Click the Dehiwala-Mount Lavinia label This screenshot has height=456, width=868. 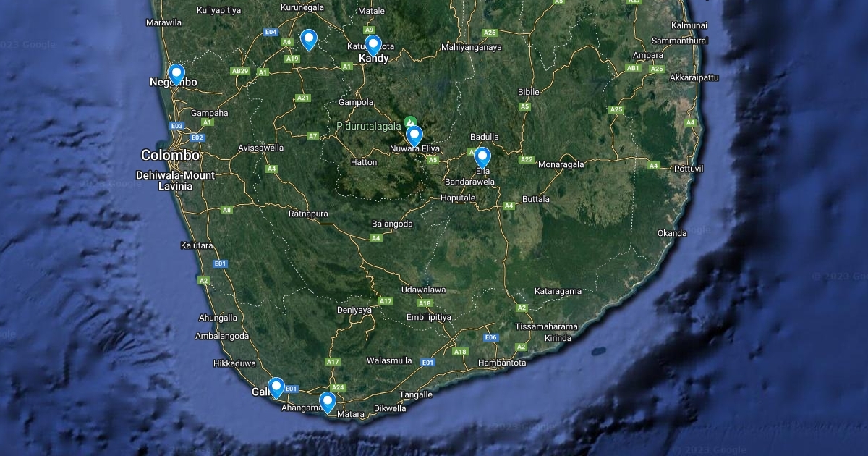[175, 180]
